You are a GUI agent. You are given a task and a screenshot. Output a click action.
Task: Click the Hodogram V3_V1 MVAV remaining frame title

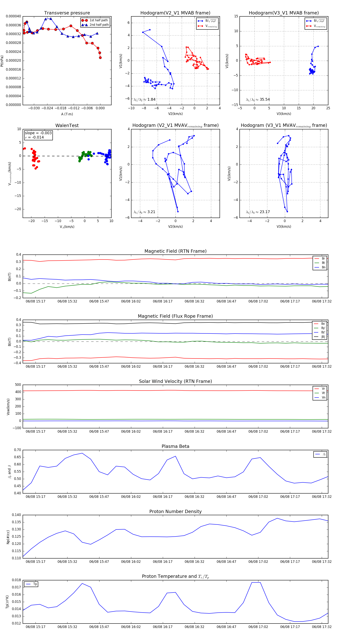click(x=284, y=125)
